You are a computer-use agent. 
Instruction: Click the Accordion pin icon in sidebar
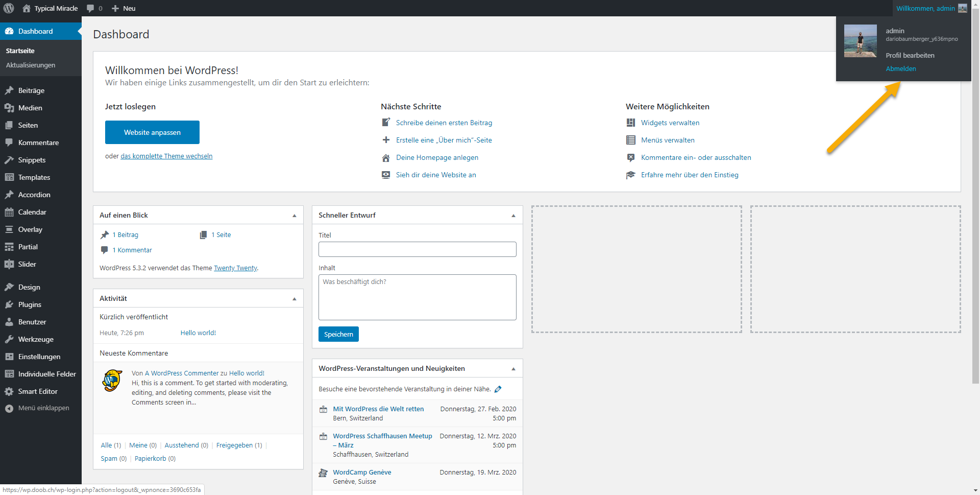(9, 195)
